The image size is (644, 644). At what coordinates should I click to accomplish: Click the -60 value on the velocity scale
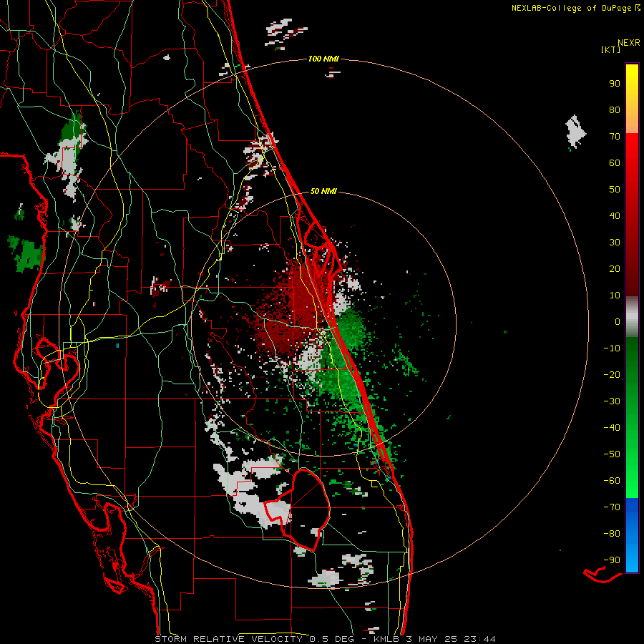click(612, 481)
